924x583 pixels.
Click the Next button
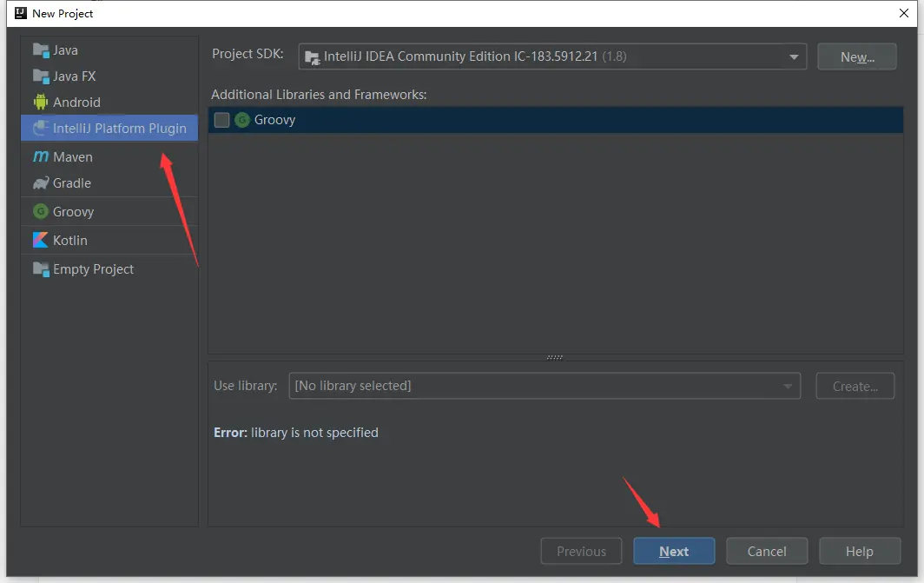(674, 551)
